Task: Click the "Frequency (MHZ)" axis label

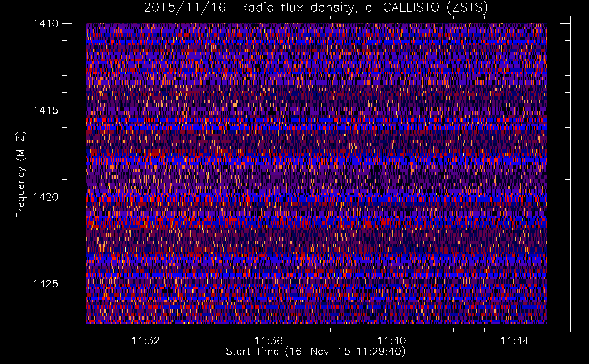Action: [21, 175]
